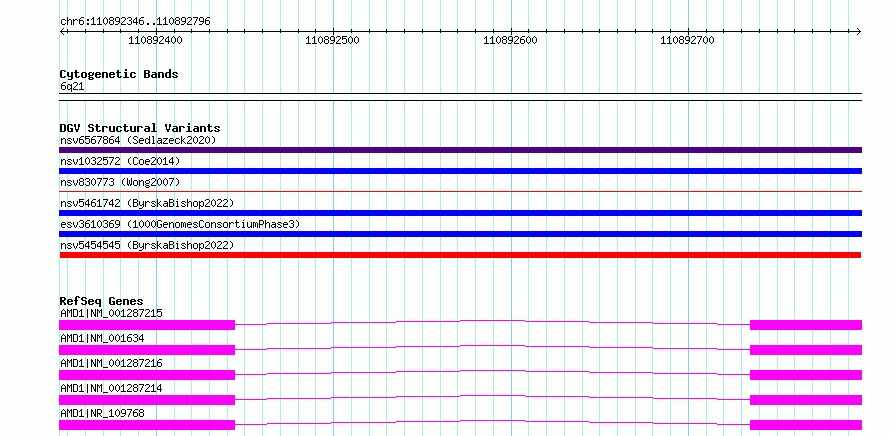This screenshot has height=436, width=890.
Task: Select the right exon of AMD1|NM_001634
Action: [806, 350]
